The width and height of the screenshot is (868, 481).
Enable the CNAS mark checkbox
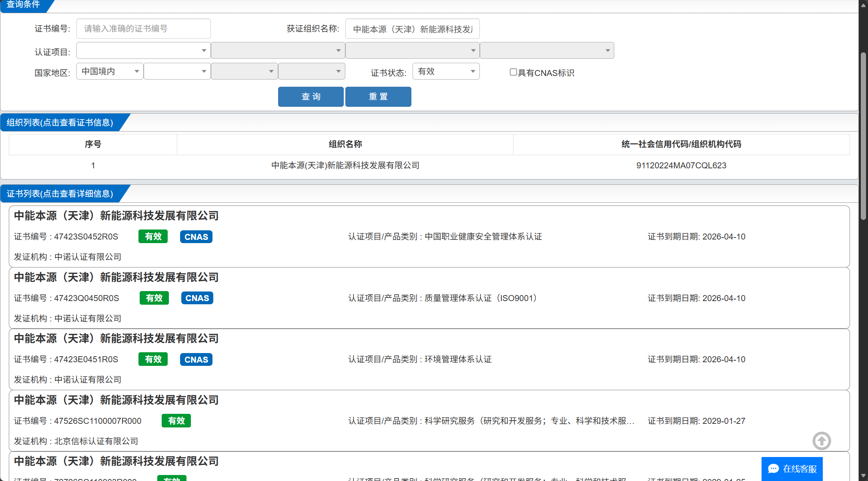point(513,72)
